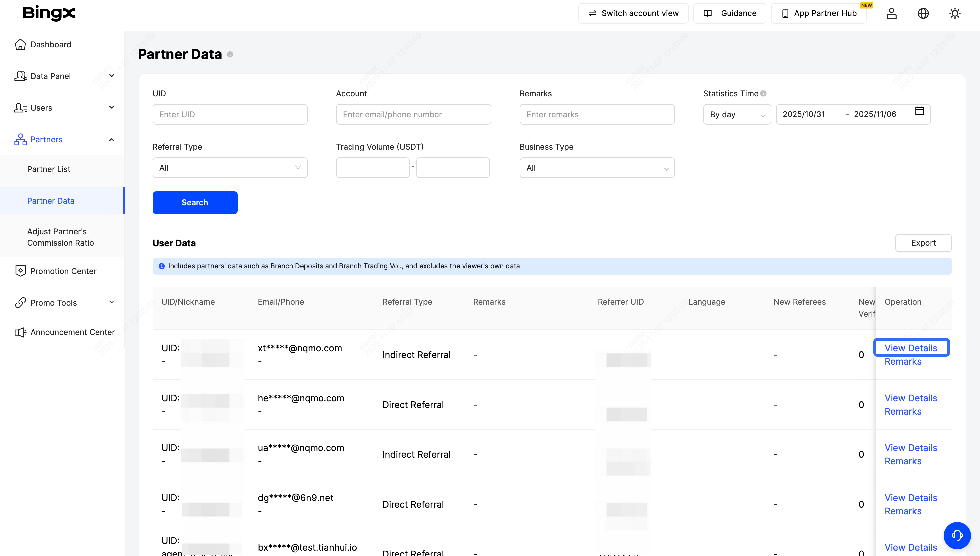The height and width of the screenshot is (556, 980).
Task: Open the Referral Type dropdown
Action: click(230, 168)
